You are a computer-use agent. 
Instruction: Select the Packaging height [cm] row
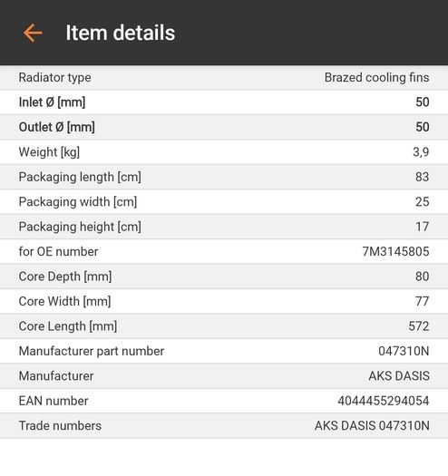click(x=224, y=227)
